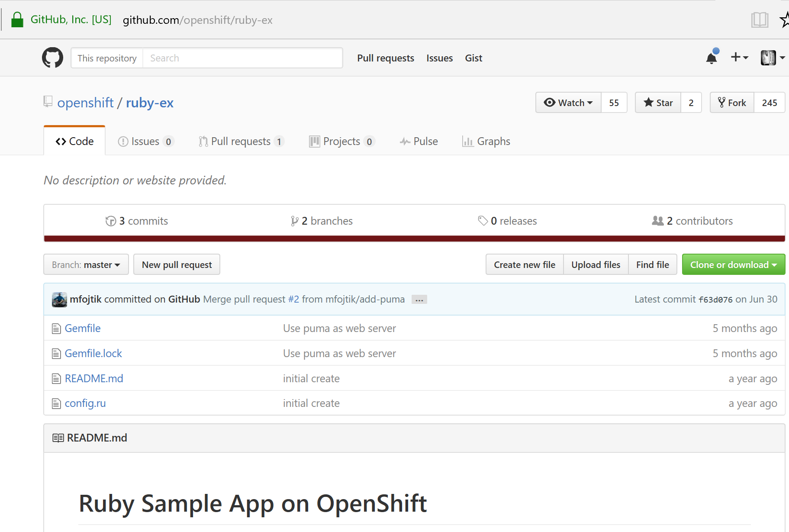Click the bookmark star in address bar
The width and height of the screenshot is (789, 532).
[784, 20]
